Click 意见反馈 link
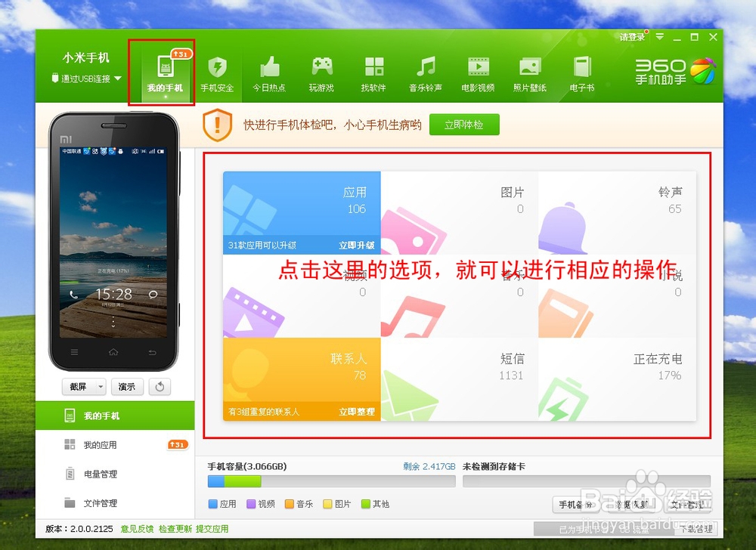This screenshot has height=550, width=756. coord(137,529)
